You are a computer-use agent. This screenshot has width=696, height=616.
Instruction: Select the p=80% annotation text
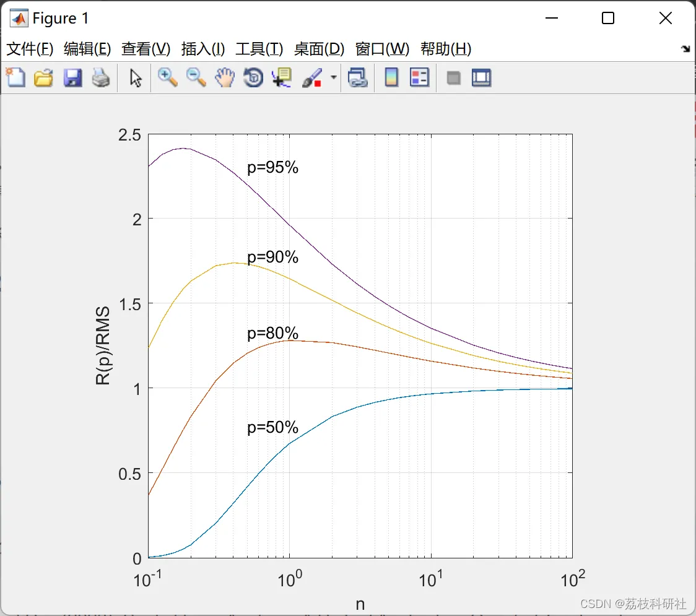pyautogui.click(x=272, y=333)
